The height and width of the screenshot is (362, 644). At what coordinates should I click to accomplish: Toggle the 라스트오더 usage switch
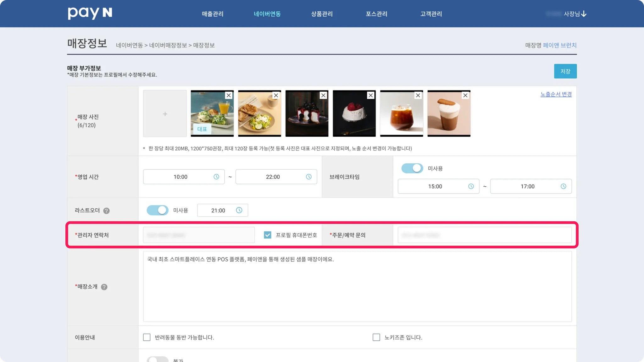pyautogui.click(x=158, y=210)
